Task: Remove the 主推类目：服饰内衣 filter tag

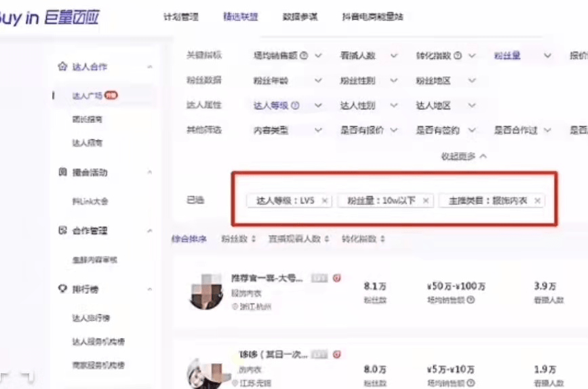Action: point(537,201)
